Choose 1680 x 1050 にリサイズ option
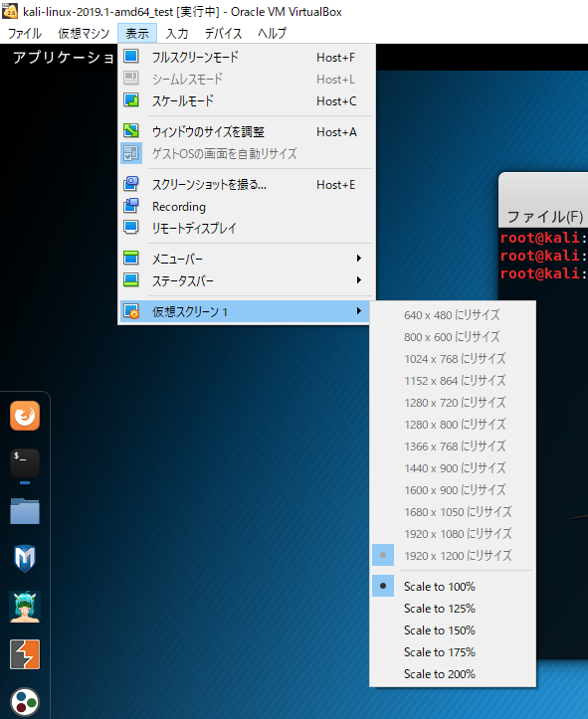 coord(453,511)
